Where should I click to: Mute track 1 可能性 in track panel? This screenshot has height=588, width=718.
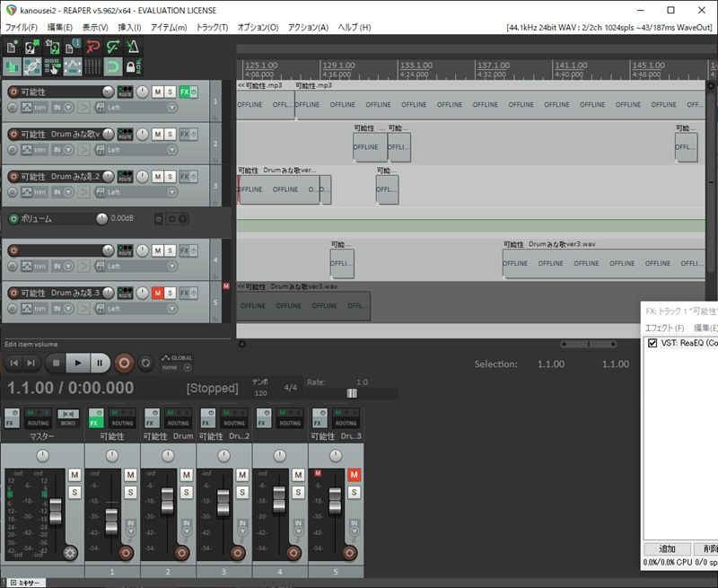click(x=158, y=92)
